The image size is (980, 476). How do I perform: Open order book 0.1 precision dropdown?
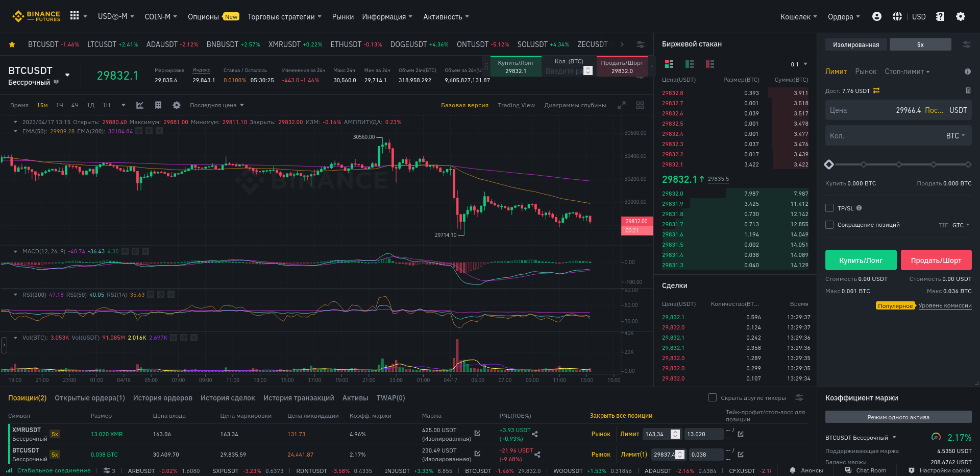(x=799, y=64)
